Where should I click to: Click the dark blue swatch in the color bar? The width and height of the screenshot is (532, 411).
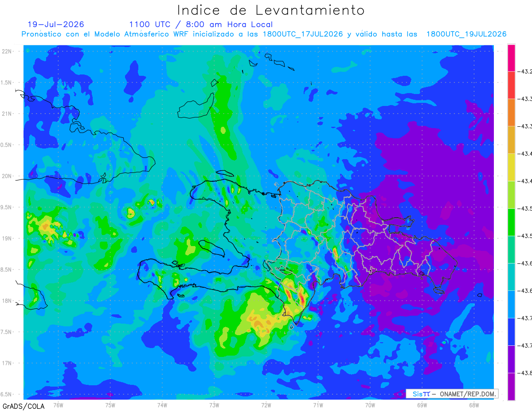[x=511, y=331]
